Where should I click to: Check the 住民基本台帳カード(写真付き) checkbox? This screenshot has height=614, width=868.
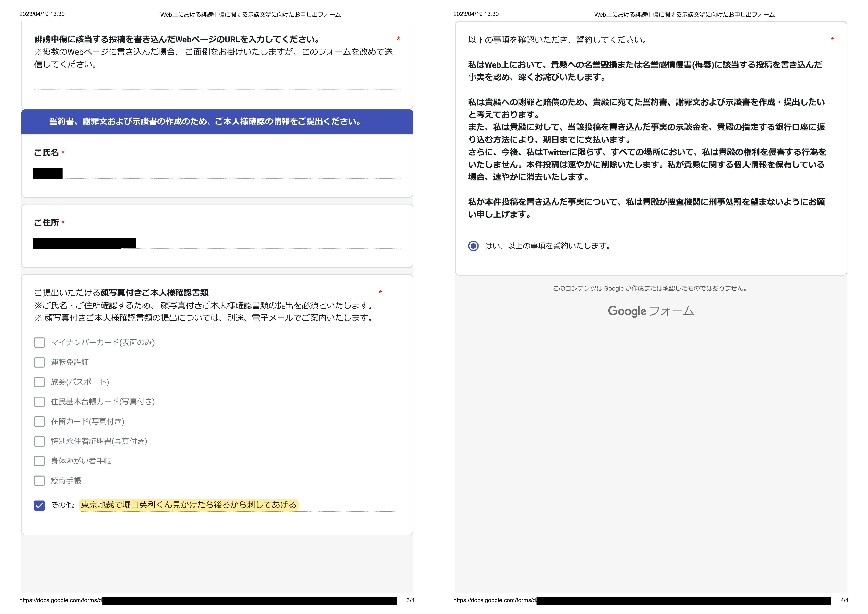point(39,402)
